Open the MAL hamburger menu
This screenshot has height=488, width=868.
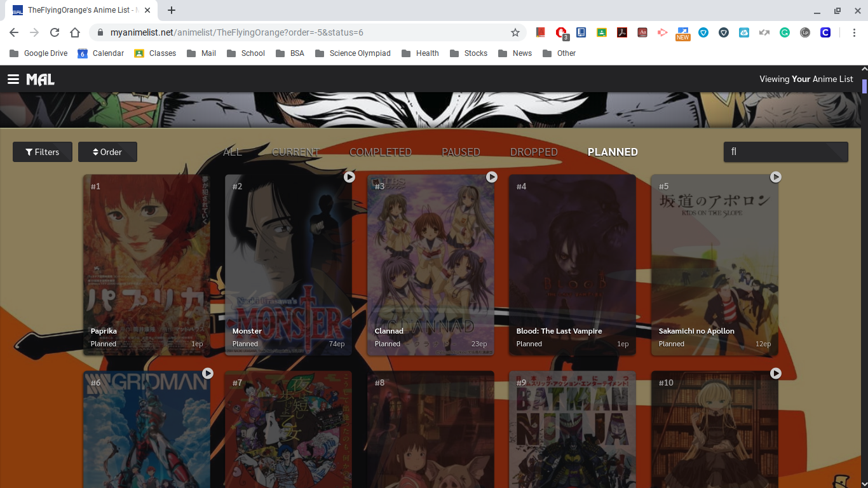click(x=13, y=79)
